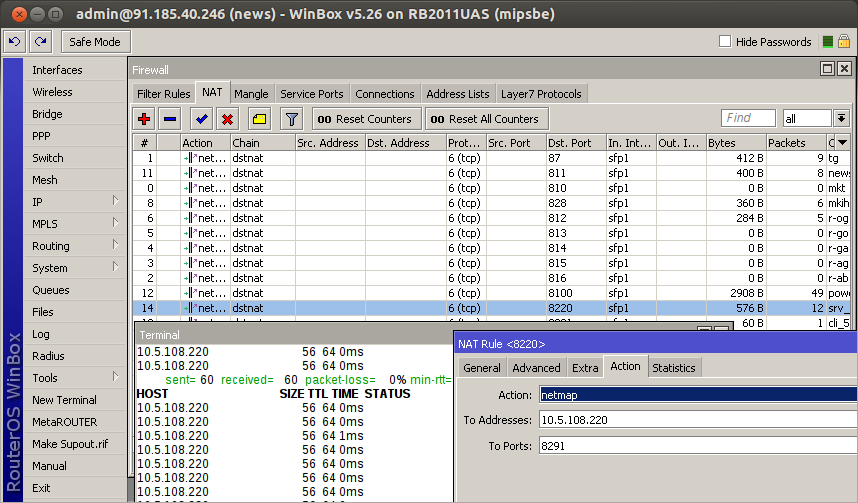
Task: Click the red X disable rule icon
Action: click(227, 119)
